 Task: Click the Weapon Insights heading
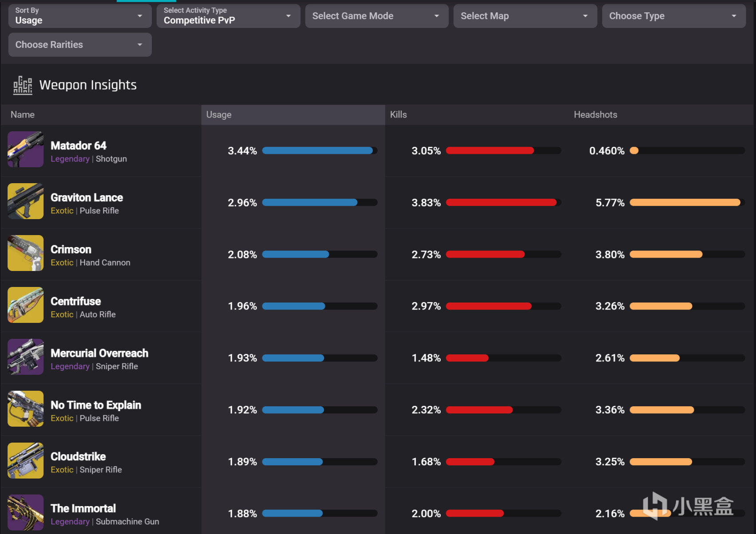tap(88, 85)
